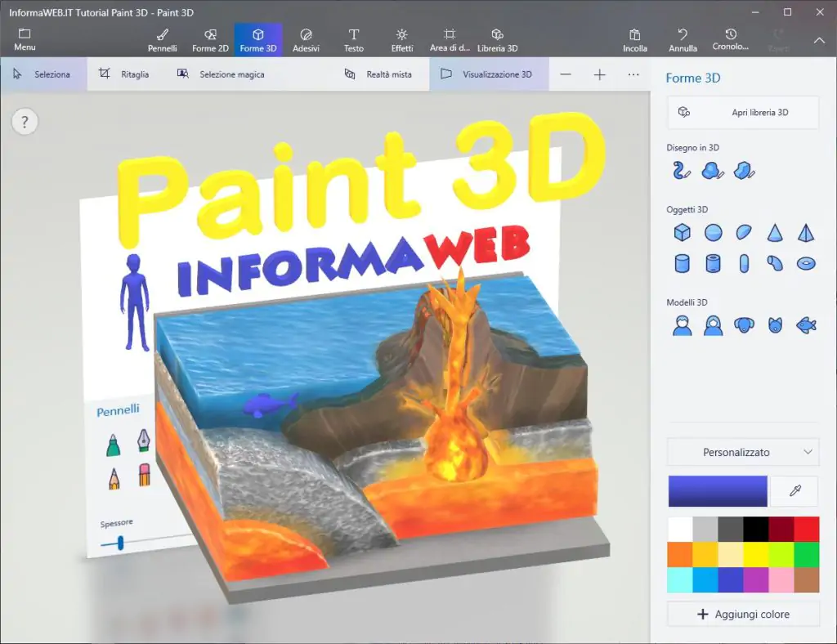
Task: Select the sharp edge 3D doodle
Action: click(744, 171)
